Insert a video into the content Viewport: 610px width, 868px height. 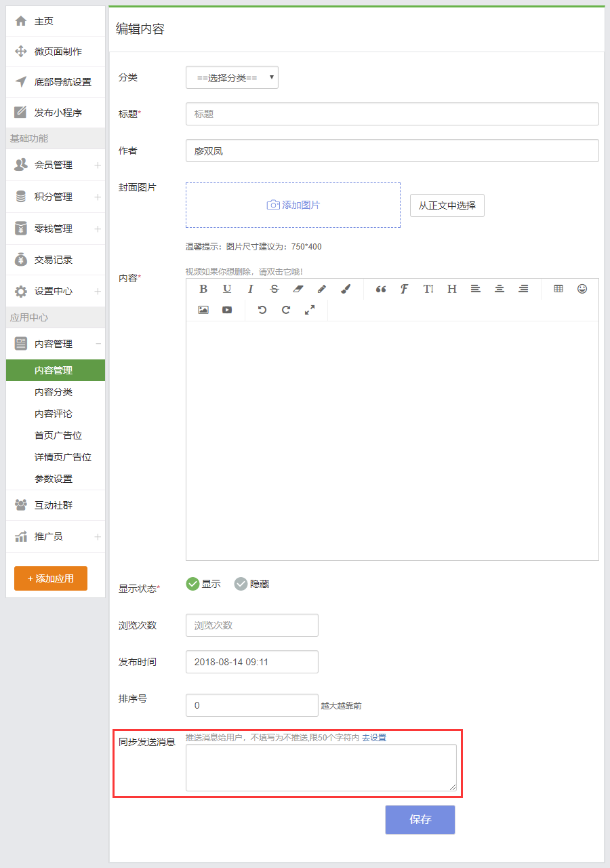227,310
